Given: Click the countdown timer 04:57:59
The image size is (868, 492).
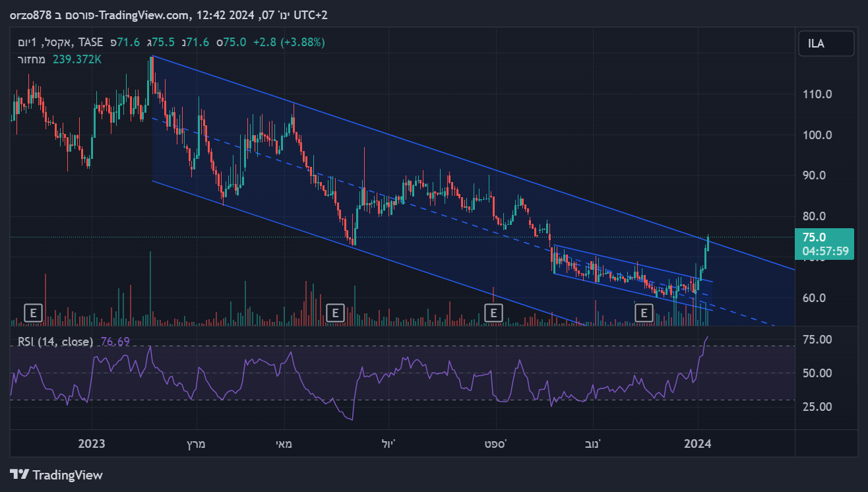Looking at the screenshot, I should [x=825, y=251].
